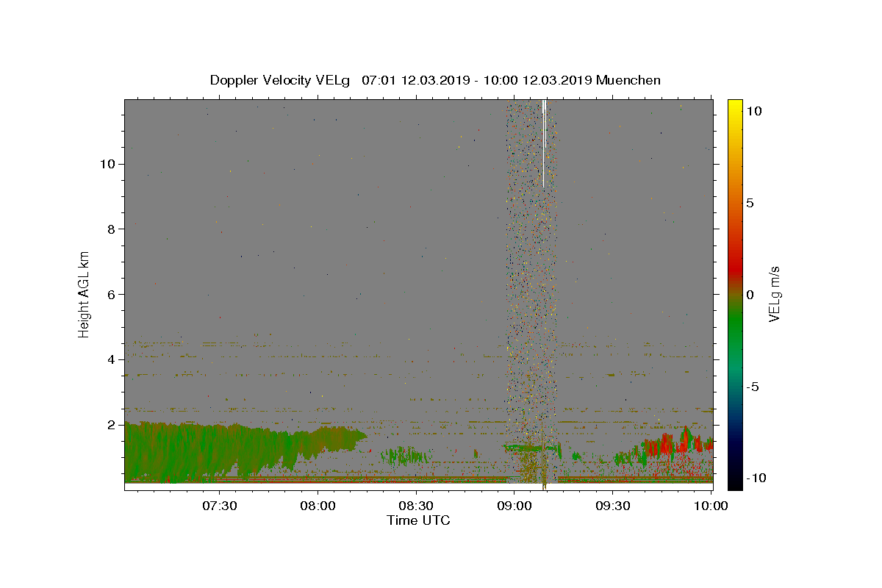Click the plot title 'Doppler Velocity VELg'
The image size is (882, 588).
280,80
